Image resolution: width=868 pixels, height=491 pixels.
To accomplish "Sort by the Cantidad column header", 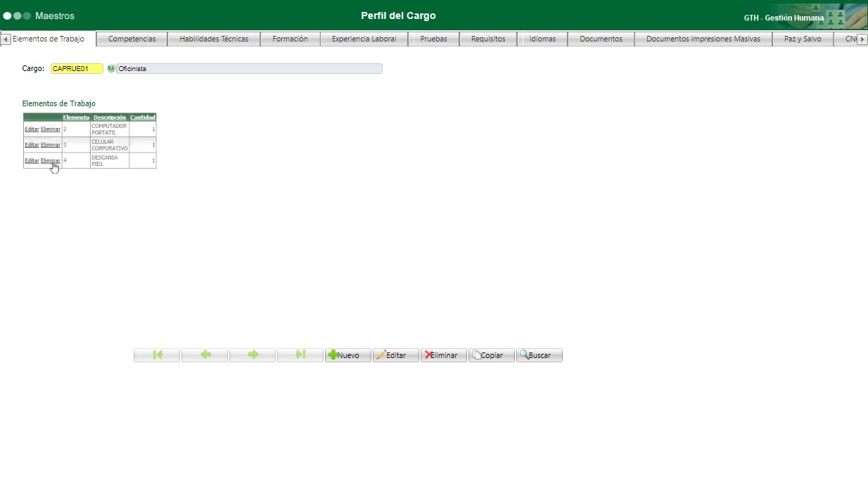I will [143, 117].
